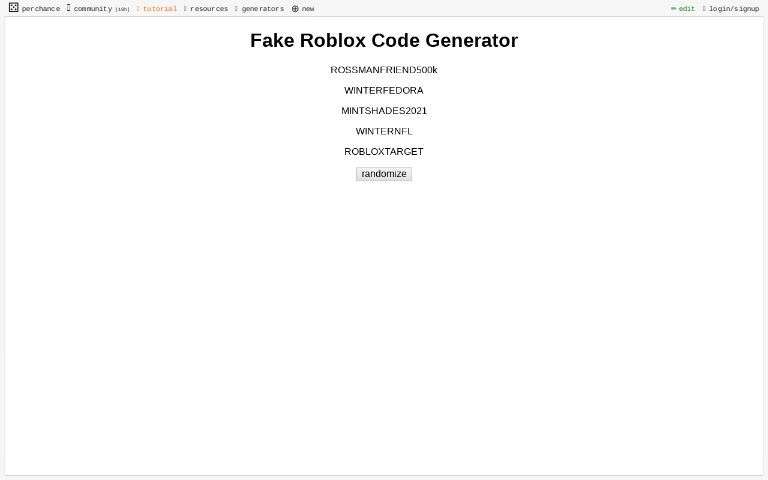
Task: Click the icon before the generators link
Action: 236,9
